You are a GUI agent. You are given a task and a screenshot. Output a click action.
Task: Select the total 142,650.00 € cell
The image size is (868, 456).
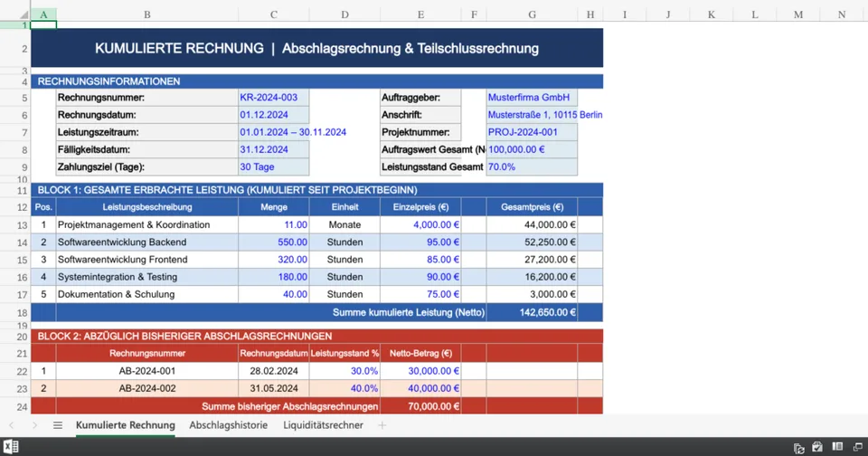coord(532,312)
